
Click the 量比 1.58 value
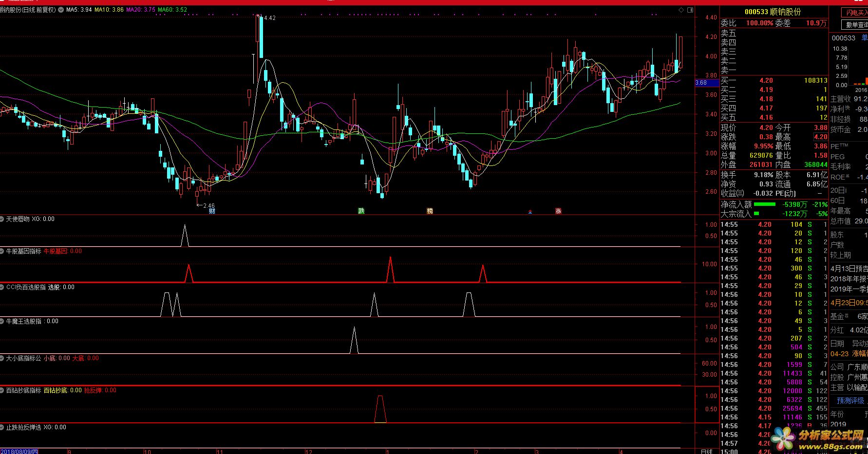coord(820,155)
